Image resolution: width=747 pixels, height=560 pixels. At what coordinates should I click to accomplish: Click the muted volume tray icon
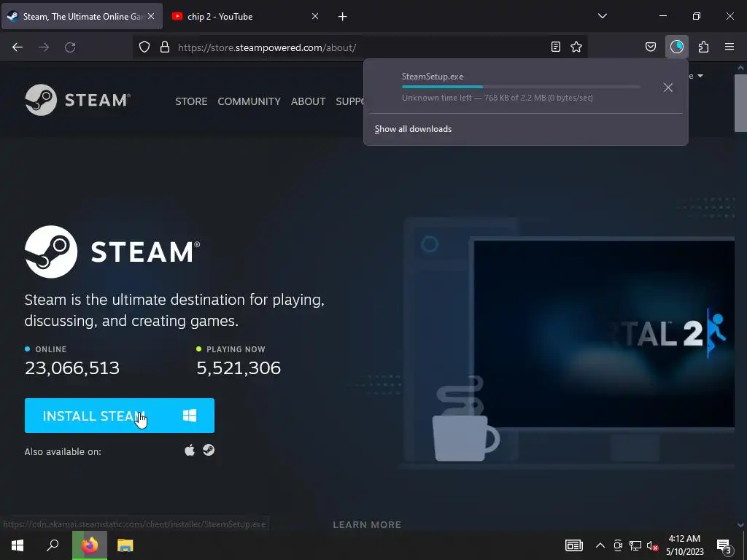point(653,545)
